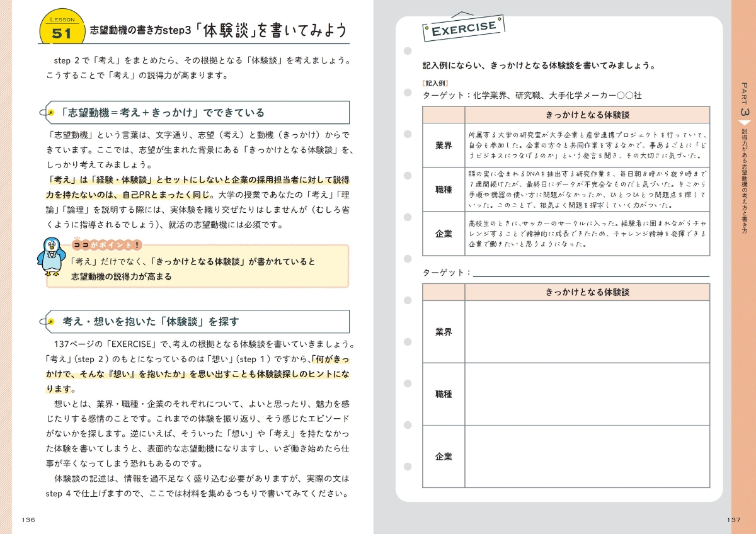Screen dimensions: 756x534
Task: Click the subtitle 志望動機の書き方step3
Action: click(x=140, y=31)
